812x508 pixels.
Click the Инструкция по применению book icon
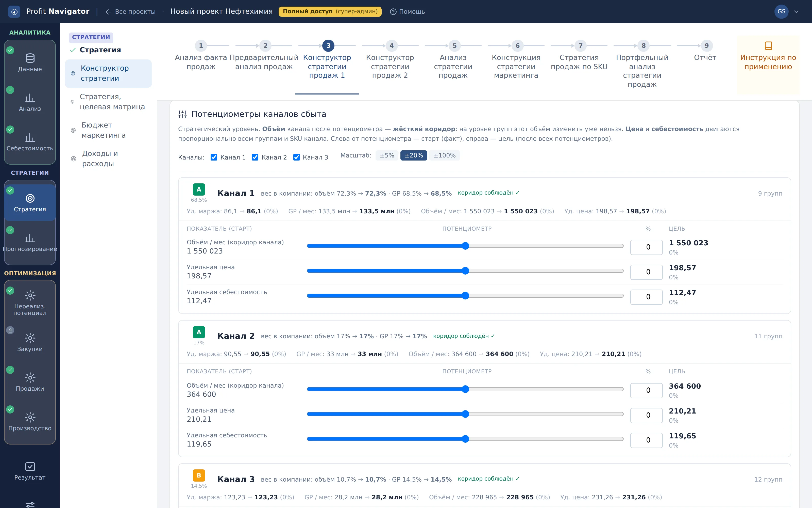click(768, 45)
